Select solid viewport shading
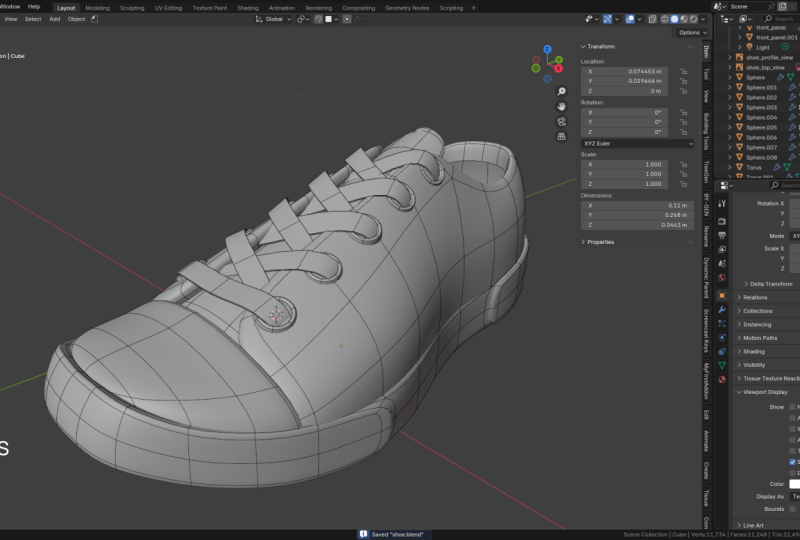Screen dimensions: 800x540 pyautogui.click(x=674, y=19)
